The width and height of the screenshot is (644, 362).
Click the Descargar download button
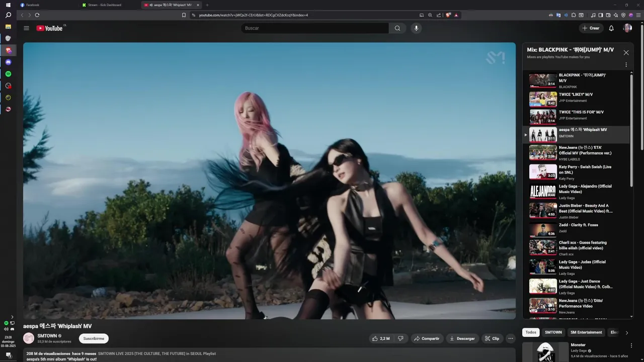[462, 338]
